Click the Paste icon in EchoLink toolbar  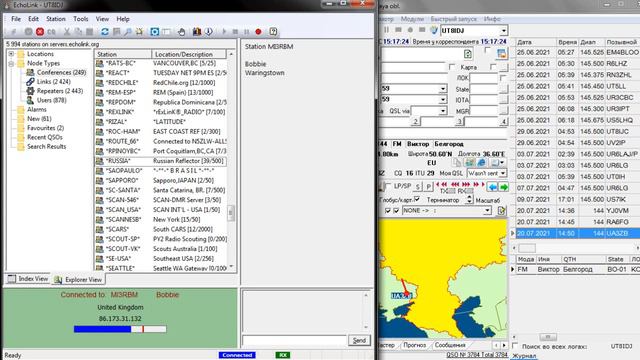click(89, 31)
